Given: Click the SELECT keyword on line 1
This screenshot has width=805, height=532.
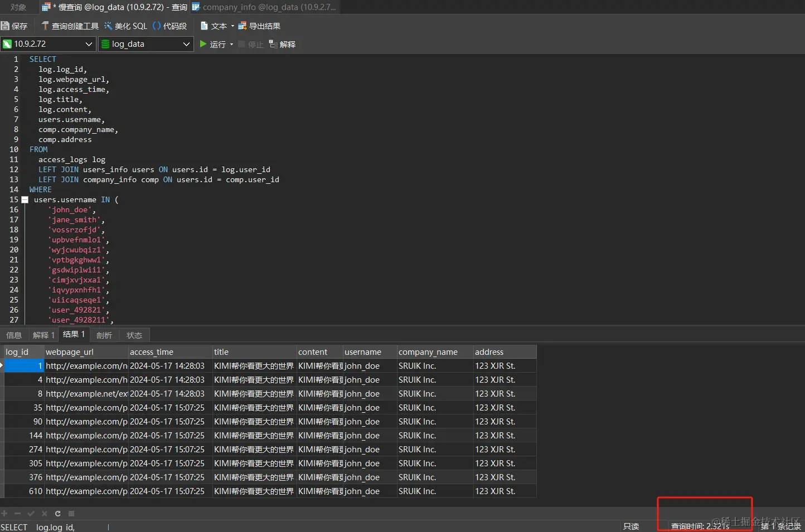Looking at the screenshot, I should (43, 59).
